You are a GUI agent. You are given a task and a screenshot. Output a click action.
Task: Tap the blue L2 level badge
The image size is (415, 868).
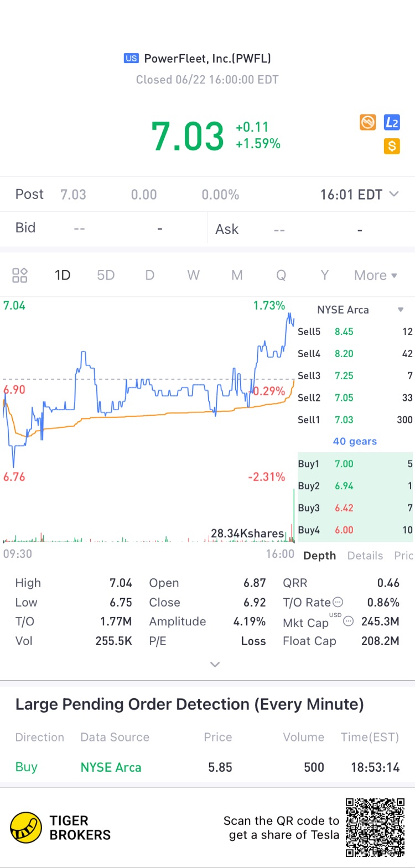pyautogui.click(x=392, y=122)
